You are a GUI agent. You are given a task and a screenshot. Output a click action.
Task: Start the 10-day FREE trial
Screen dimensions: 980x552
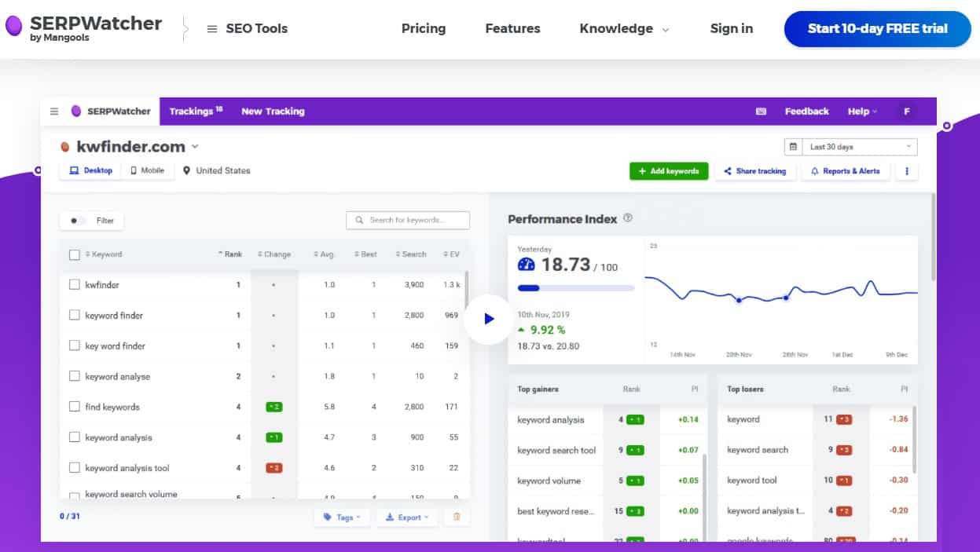point(877,29)
